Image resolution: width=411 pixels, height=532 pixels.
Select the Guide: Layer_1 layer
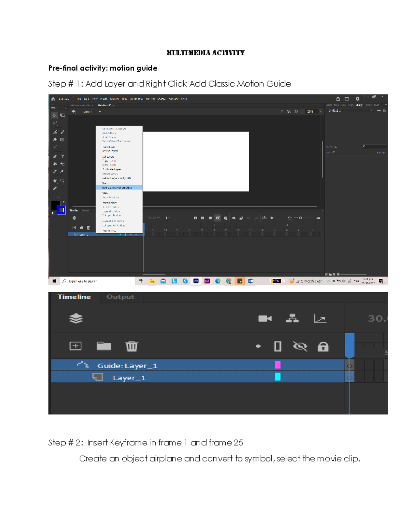[x=127, y=365]
